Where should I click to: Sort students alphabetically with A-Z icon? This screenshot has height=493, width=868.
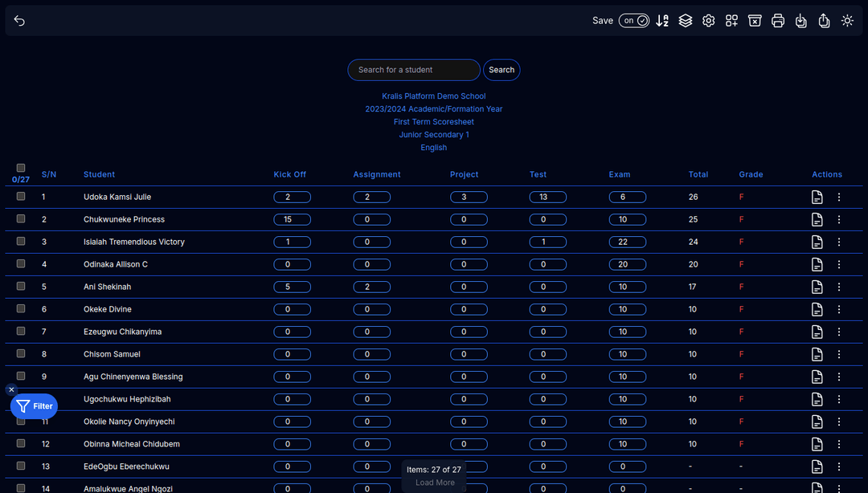[662, 21]
